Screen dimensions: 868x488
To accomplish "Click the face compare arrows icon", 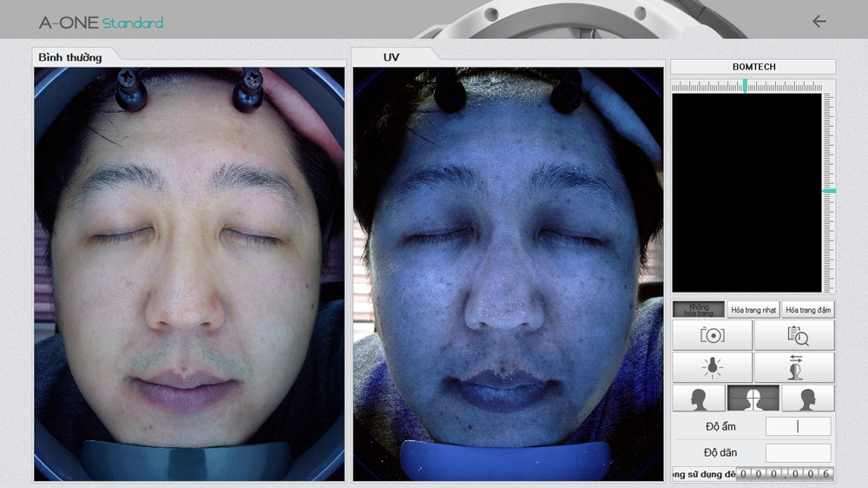I will click(x=794, y=367).
